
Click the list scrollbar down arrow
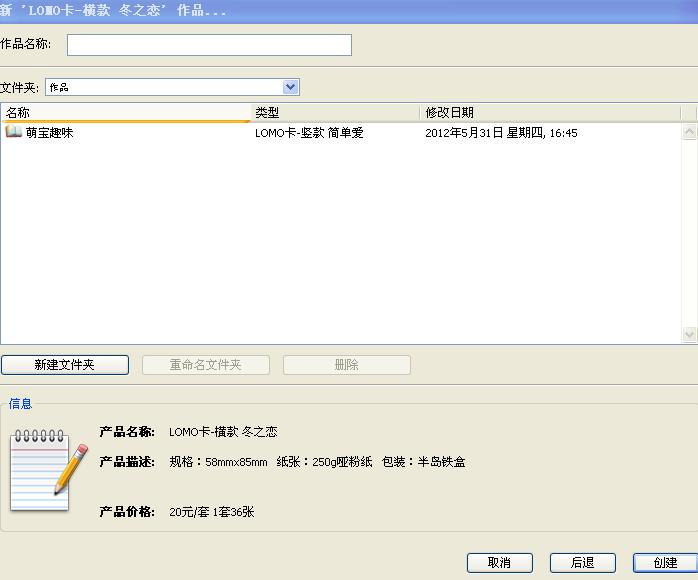point(689,334)
